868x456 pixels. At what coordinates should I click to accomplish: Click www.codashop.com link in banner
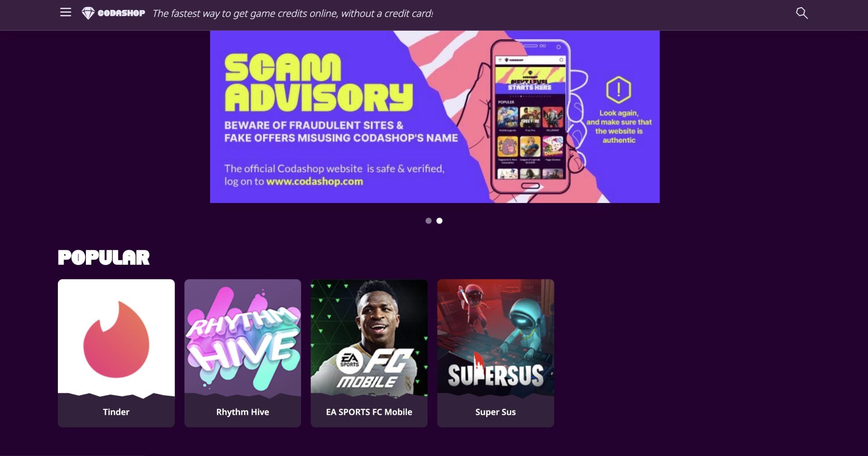pos(315,181)
